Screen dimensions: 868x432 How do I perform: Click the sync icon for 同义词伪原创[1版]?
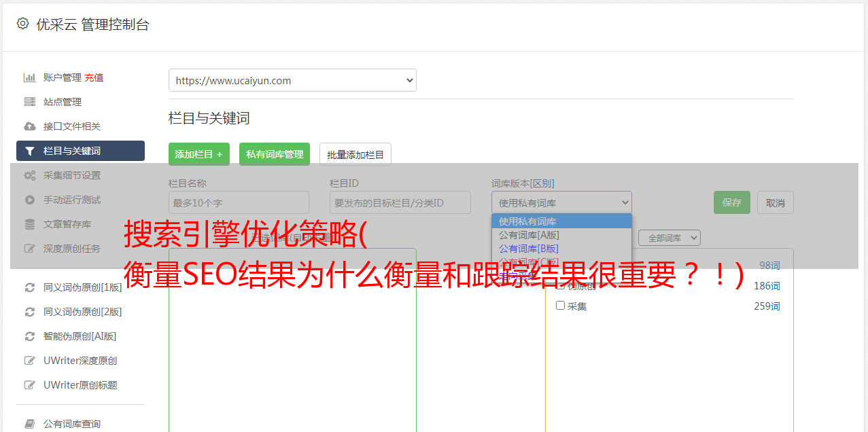(x=30, y=287)
